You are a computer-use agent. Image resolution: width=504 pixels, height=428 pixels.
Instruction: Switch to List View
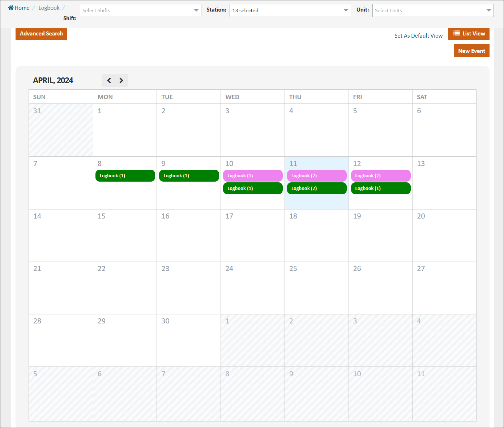point(469,34)
